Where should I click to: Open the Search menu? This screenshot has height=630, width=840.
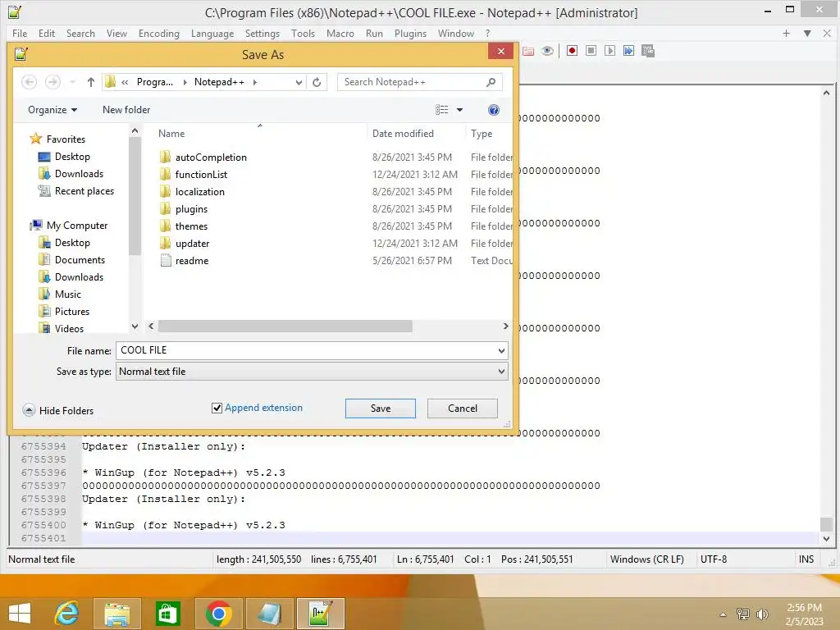[x=80, y=33]
